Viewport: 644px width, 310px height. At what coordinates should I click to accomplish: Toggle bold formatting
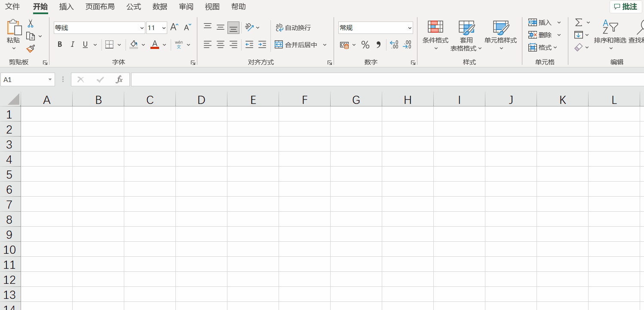59,44
